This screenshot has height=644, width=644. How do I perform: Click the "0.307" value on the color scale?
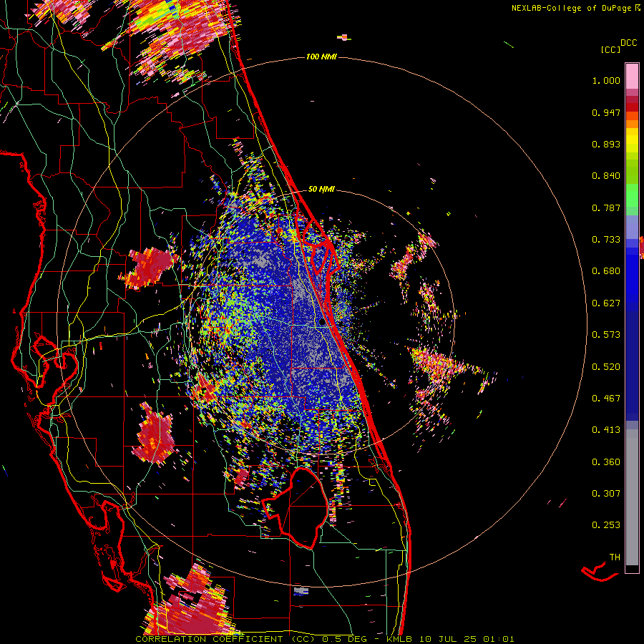pyautogui.click(x=606, y=494)
